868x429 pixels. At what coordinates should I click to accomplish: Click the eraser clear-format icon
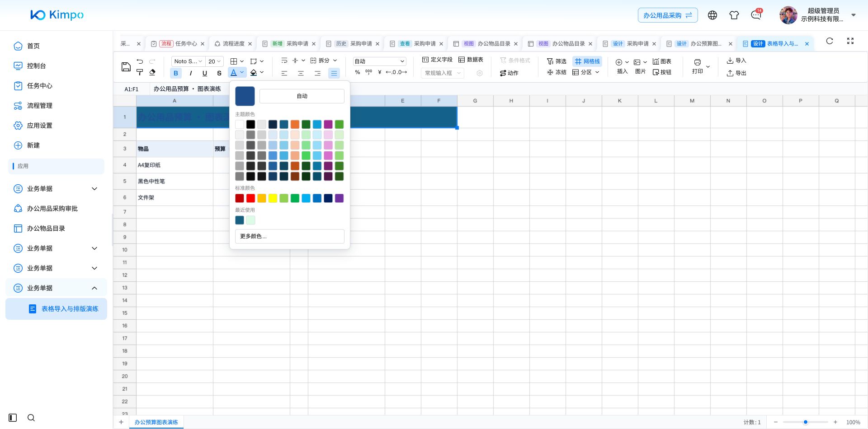[x=152, y=72]
